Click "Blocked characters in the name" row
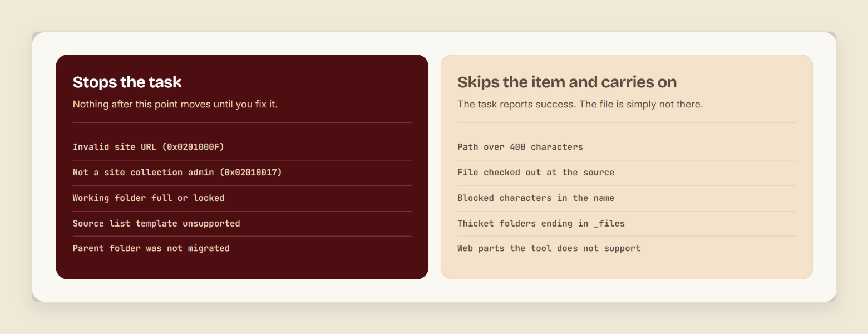The image size is (868, 334). pos(627,198)
